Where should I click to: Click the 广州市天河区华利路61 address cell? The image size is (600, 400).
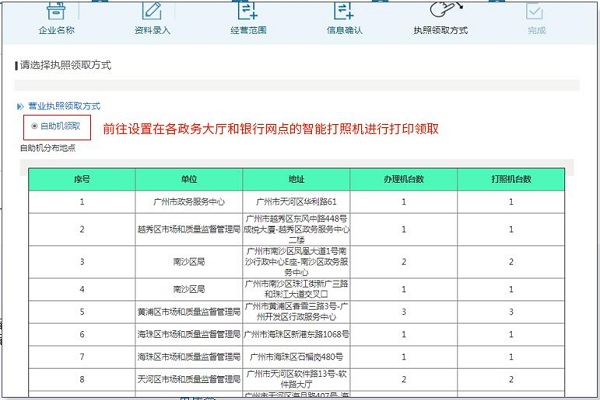tap(297, 202)
